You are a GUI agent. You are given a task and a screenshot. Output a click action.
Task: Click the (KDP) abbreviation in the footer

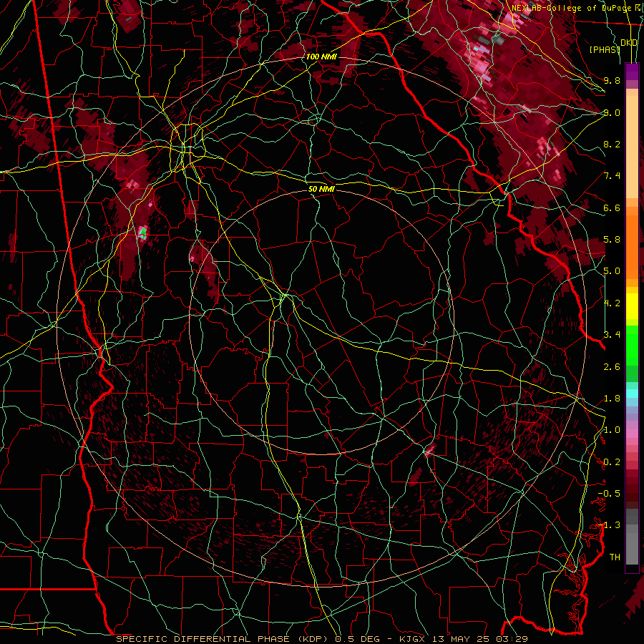click(312, 639)
